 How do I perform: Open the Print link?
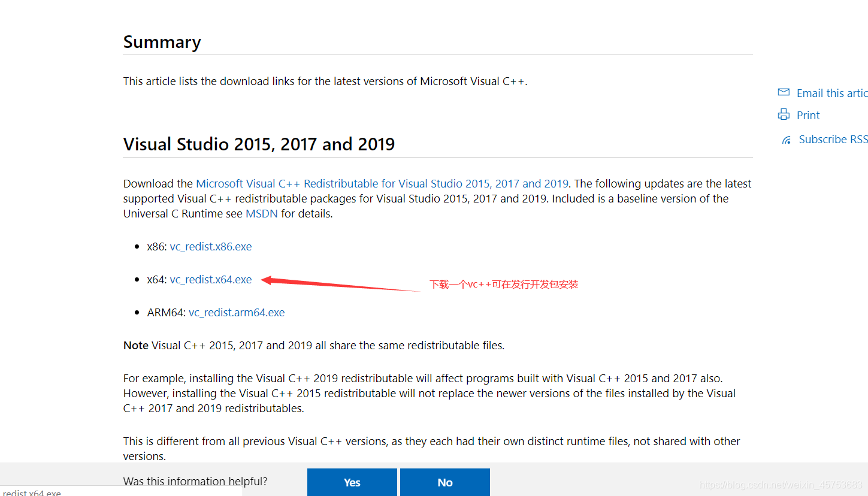808,115
